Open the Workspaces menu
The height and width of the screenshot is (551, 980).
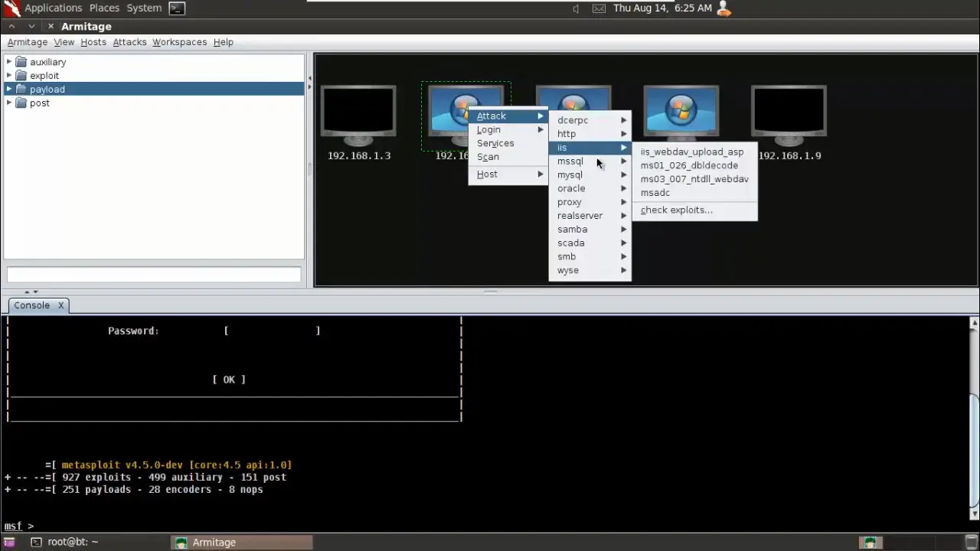(179, 42)
